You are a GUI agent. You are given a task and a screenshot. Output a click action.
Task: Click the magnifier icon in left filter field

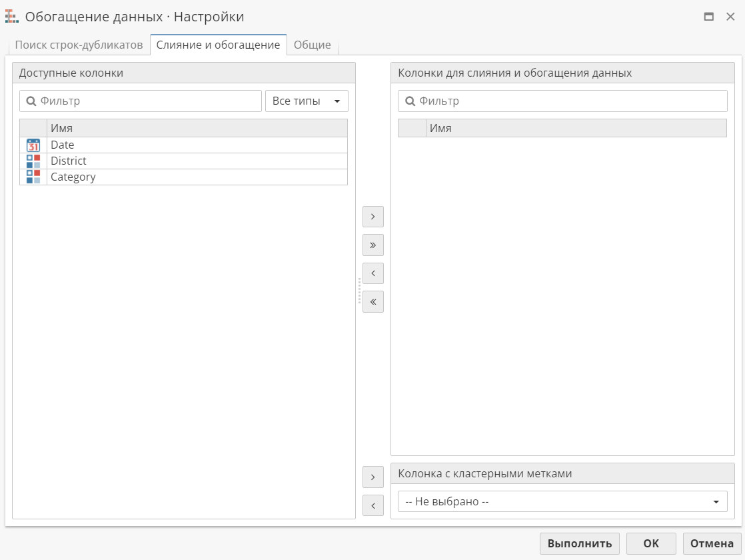[31, 101]
